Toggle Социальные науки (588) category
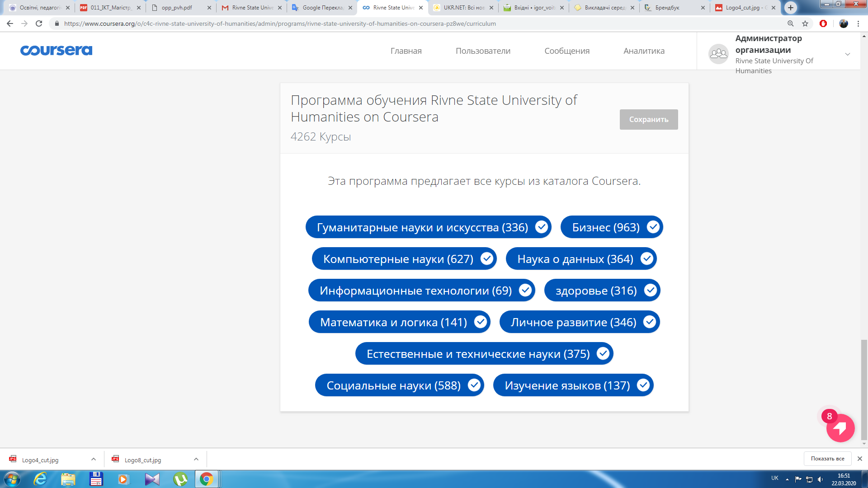868x488 pixels. 400,385
